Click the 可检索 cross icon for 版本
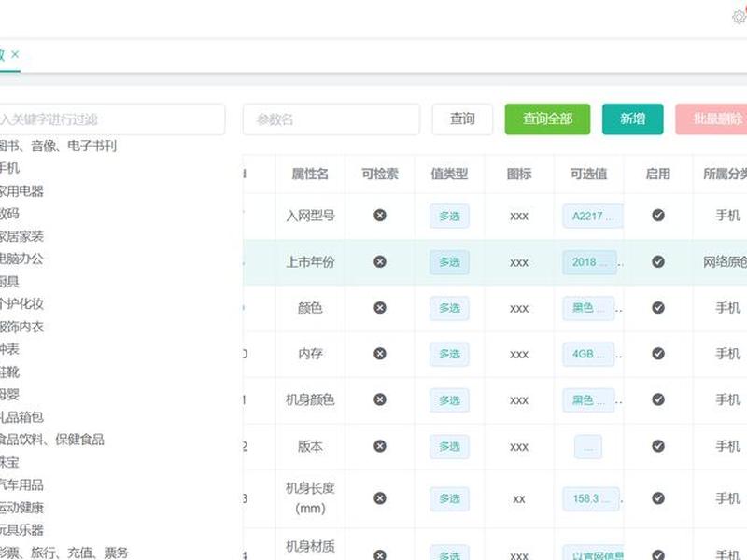This screenshot has width=747, height=560. [x=380, y=446]
